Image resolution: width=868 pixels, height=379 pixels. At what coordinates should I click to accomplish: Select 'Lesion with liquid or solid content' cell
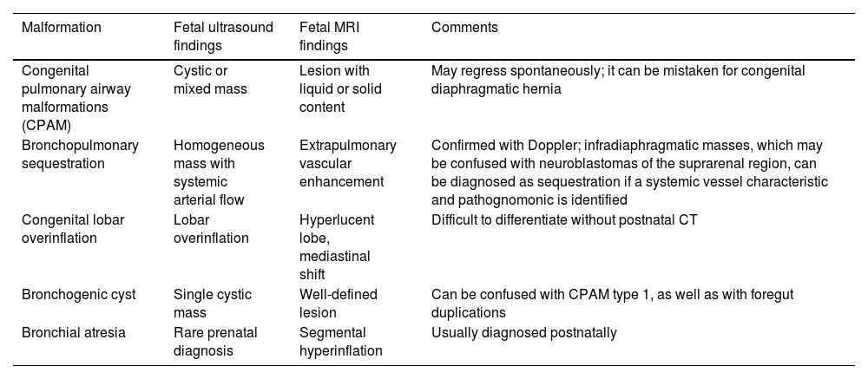coord(340,88)
